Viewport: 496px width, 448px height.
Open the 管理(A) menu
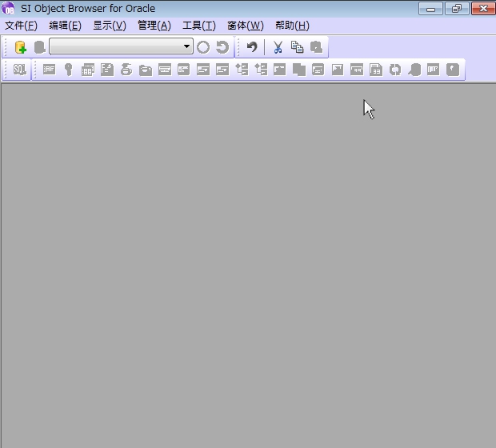pyautogui.click(x=154, y=26)
